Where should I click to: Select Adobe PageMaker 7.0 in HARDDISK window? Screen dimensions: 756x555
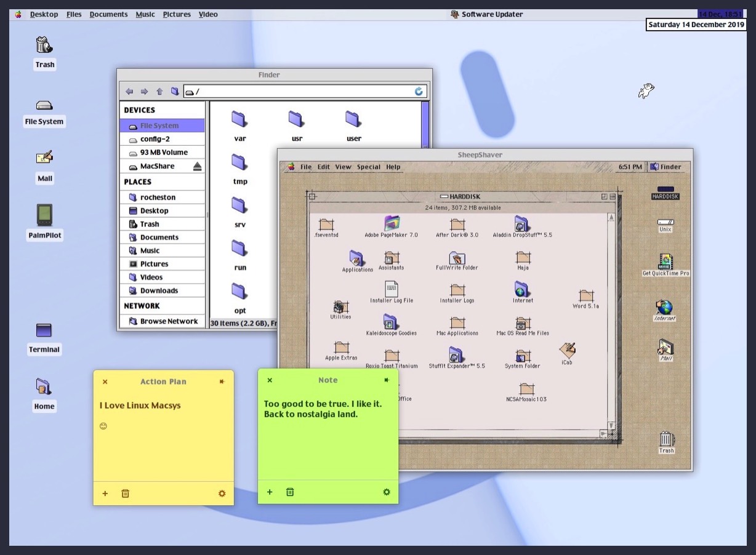point(392,223)
